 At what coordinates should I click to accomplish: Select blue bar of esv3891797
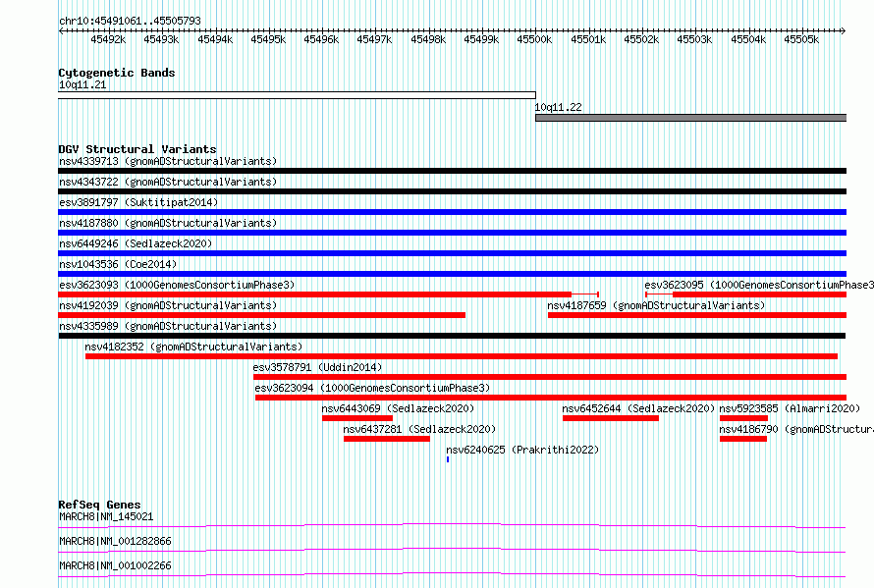point(452,212)
